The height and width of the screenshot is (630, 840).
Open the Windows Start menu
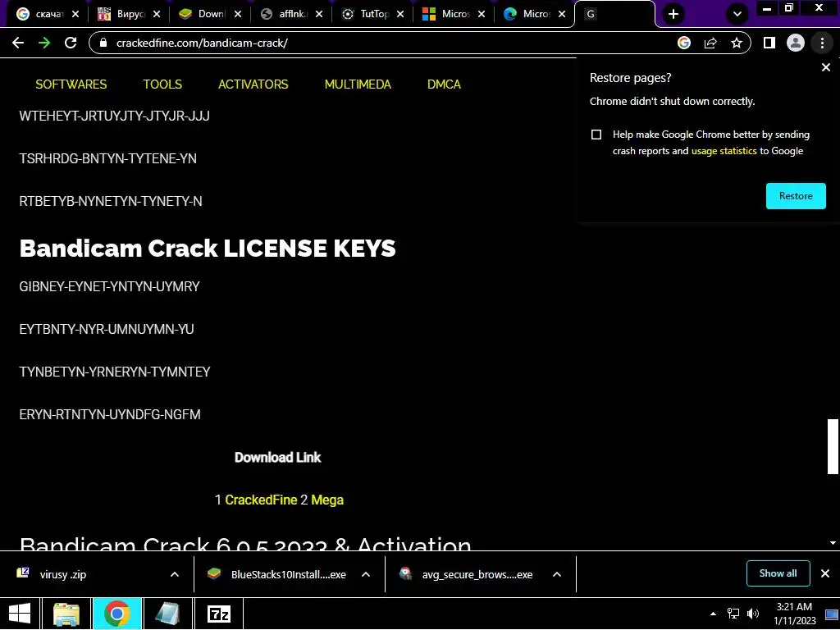click(20, 614)
